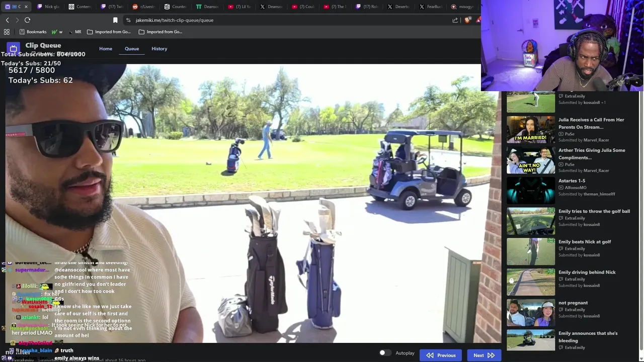Open the second 'Imported from Go...' bookmark folder
The width and height of the screenshot is (644, 362).
(x=160, y=32)
